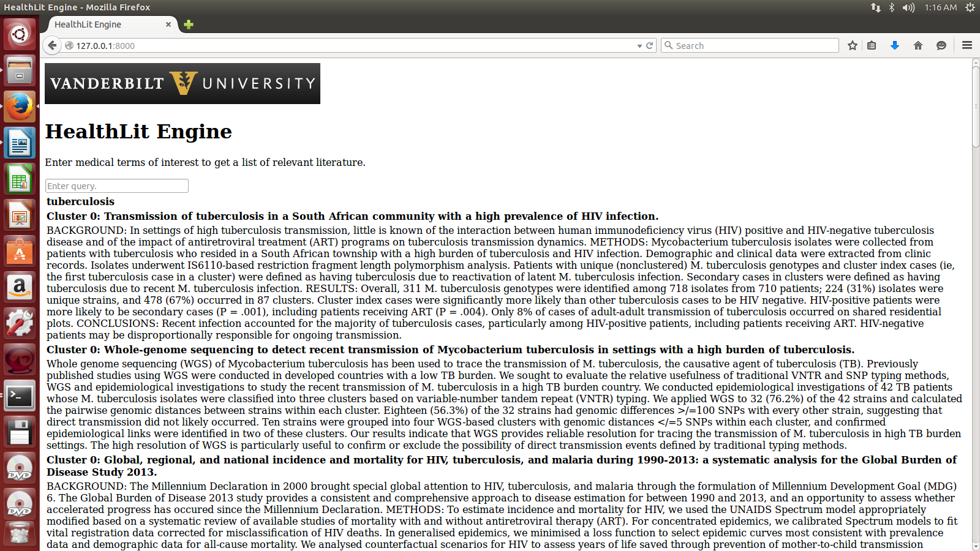Click the site identity globe icon in address bar

(69, 45)
